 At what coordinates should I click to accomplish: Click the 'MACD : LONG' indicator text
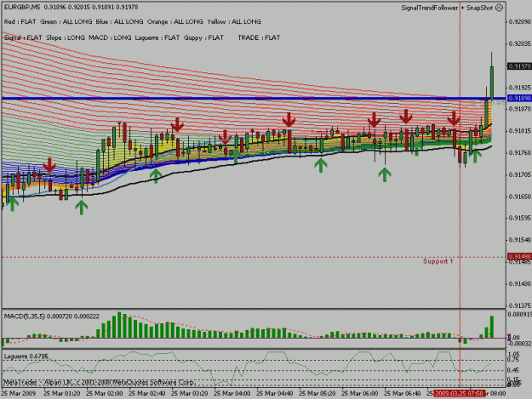[x=110, y=37]
